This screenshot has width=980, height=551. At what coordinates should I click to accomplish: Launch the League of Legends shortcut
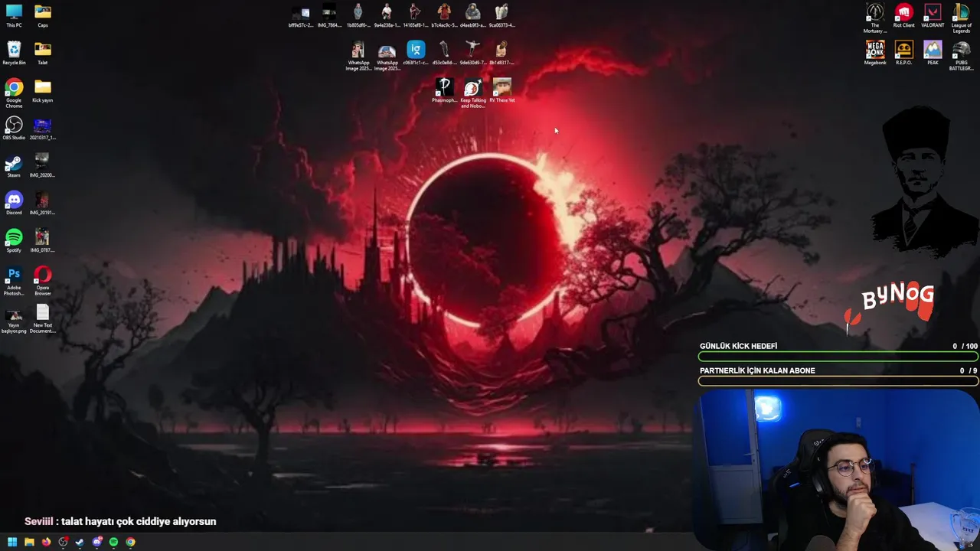pos(962,18)
